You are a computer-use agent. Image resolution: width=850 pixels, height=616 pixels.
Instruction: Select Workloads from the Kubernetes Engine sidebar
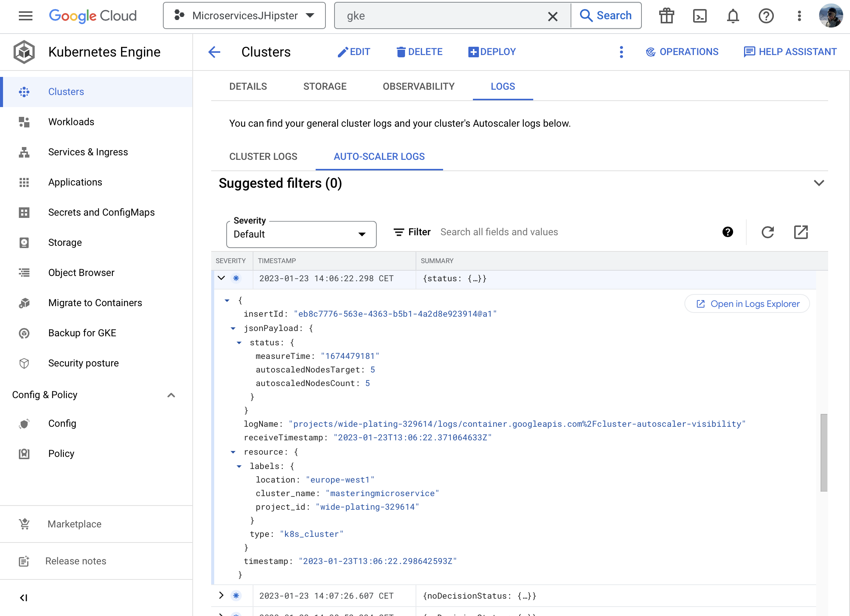pos(71,121)
